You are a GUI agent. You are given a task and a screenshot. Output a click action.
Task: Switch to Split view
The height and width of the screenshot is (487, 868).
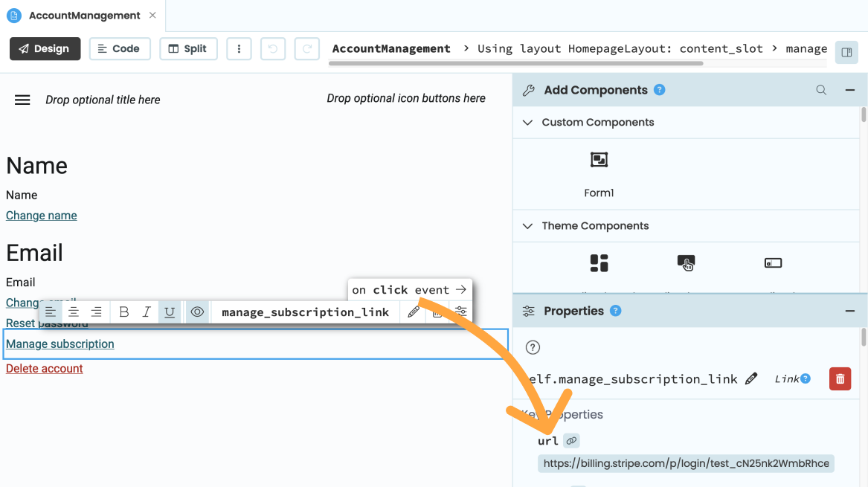pos(188,49)
